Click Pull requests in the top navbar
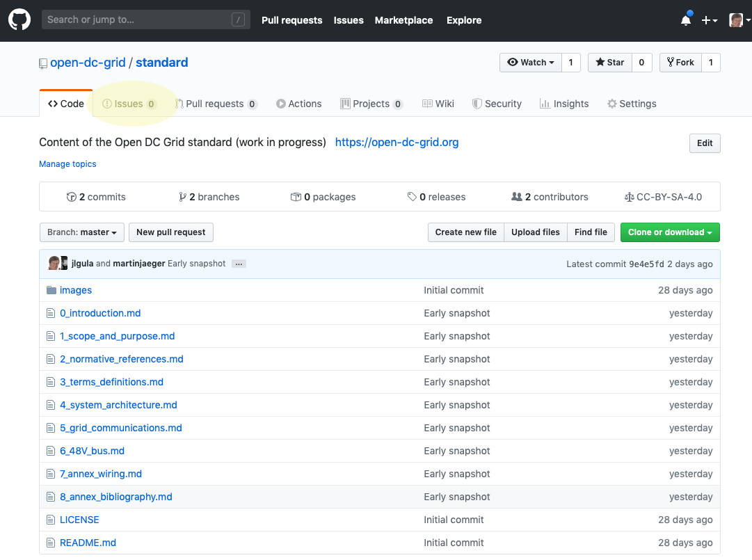The height and width of the screenshot is (560, 752). 291,20
